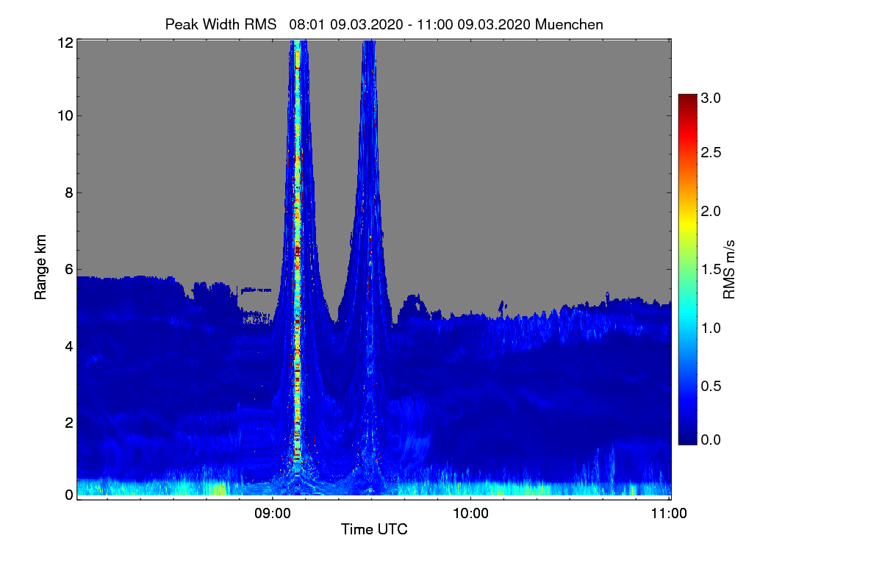Click the range axis label '10'

tap(64, 115)
